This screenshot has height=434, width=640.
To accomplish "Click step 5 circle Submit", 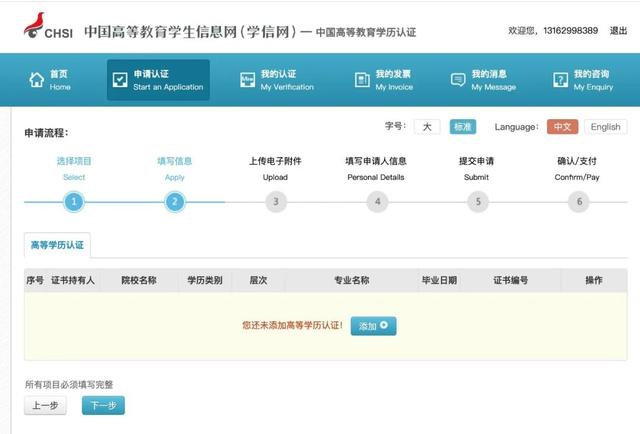I will tap(478, 202).
